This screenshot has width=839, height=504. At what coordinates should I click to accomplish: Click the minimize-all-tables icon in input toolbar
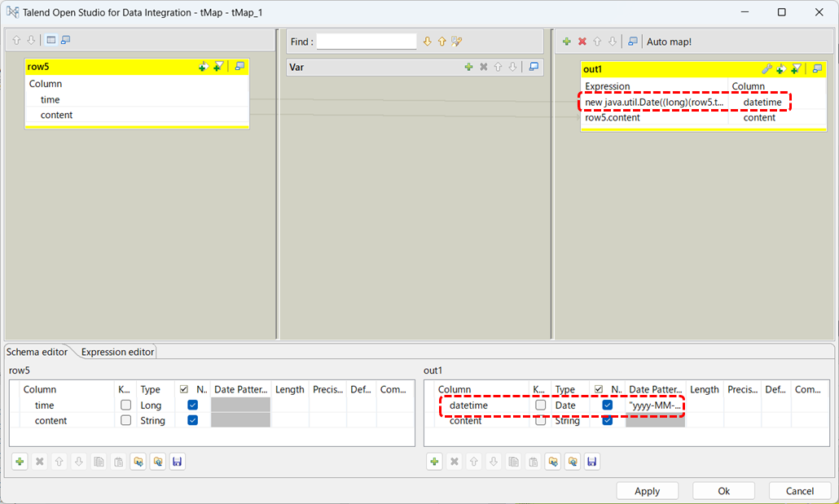(66, 40)
